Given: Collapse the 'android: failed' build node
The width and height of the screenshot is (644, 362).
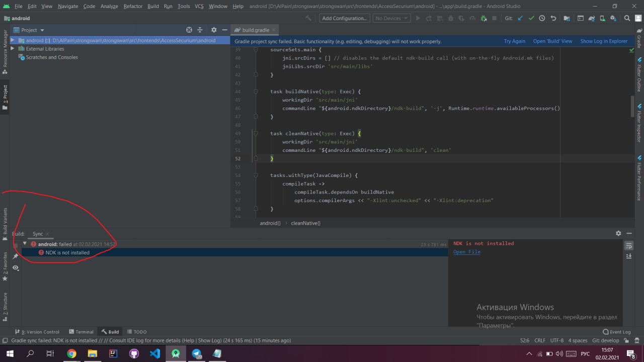Looking at the screenshot, I should point(25,244).
